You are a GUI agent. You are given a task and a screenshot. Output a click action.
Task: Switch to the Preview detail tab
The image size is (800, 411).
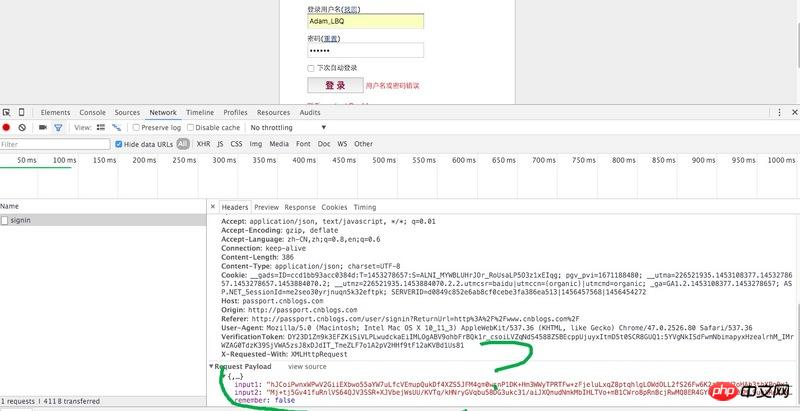pos(266,207)
